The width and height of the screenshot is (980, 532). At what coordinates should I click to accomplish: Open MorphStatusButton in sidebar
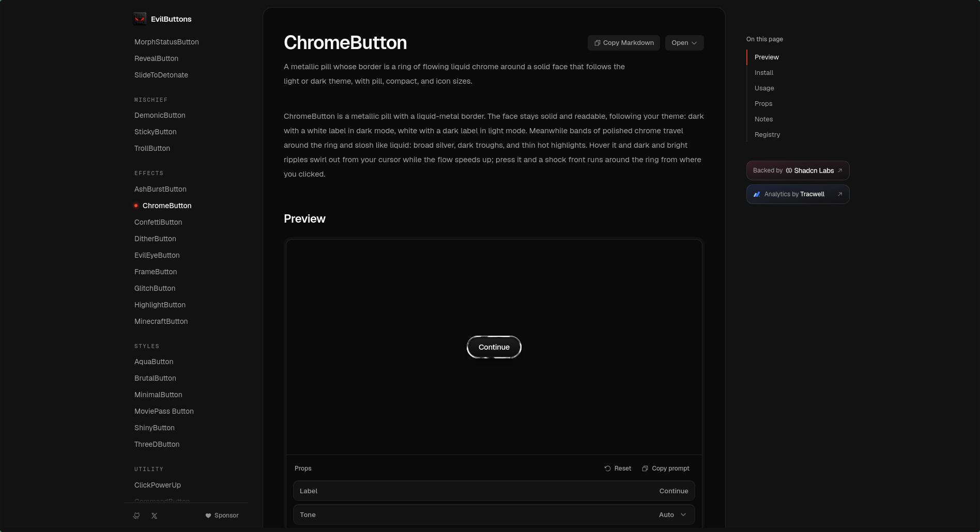[x=166, y=42]
